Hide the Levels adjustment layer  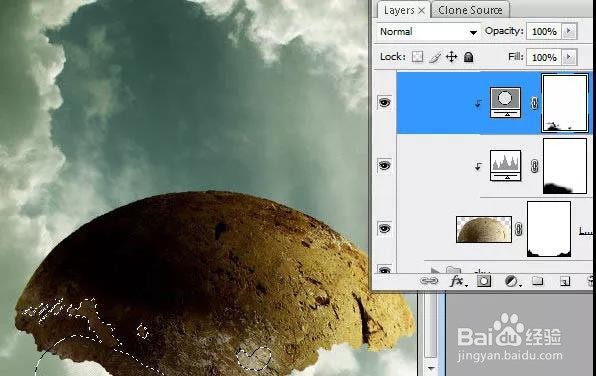coord(384,165)
